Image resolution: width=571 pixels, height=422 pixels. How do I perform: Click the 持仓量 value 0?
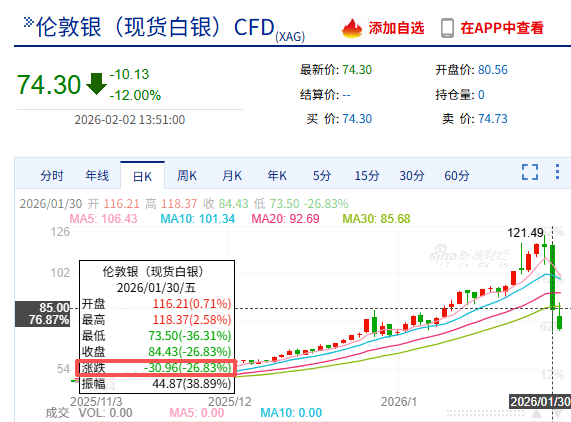click(x=481, y=95)
